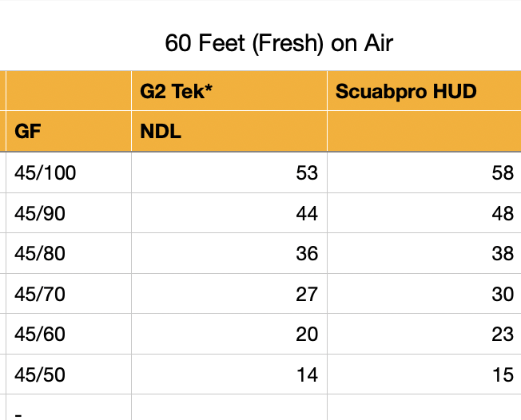This screenshot has height=420, width=521.
Task: Click the cell containing 44
Action: 229,213
